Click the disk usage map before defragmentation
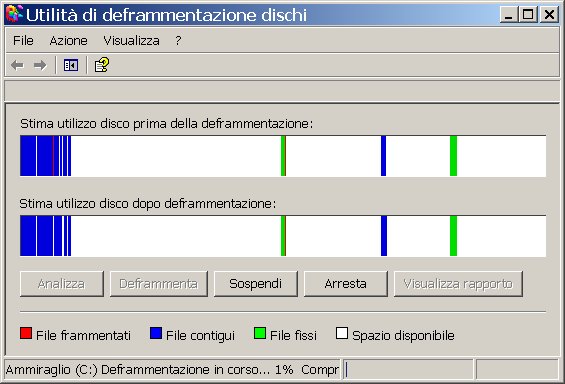The image size is (565, 384). coord(283,156)
